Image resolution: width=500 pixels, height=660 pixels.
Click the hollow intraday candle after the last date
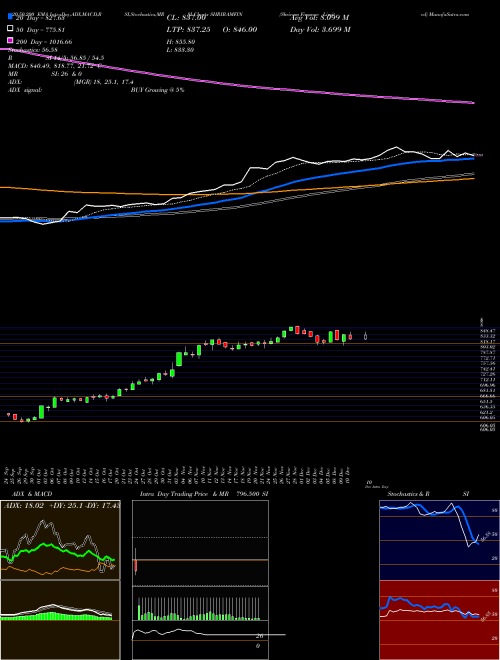click(365, 336)
